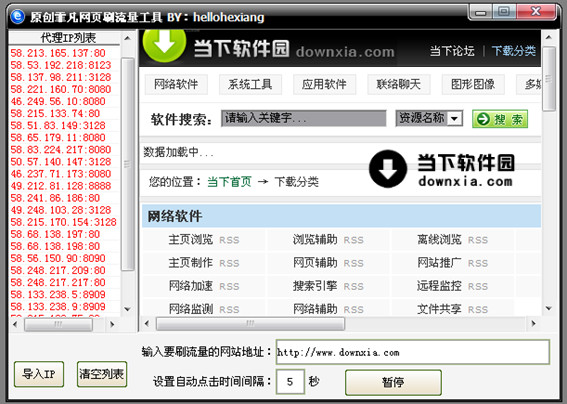The height and width of the screenshot is (404, 567).
Task: Click RSS next to 文件共享
Action: pos(478,310)
